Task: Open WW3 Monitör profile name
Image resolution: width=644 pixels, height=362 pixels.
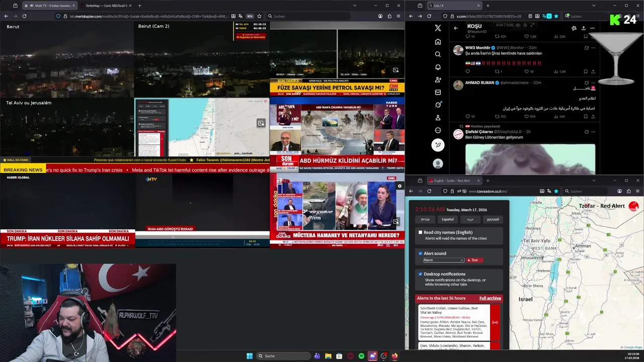Action: 477,48
